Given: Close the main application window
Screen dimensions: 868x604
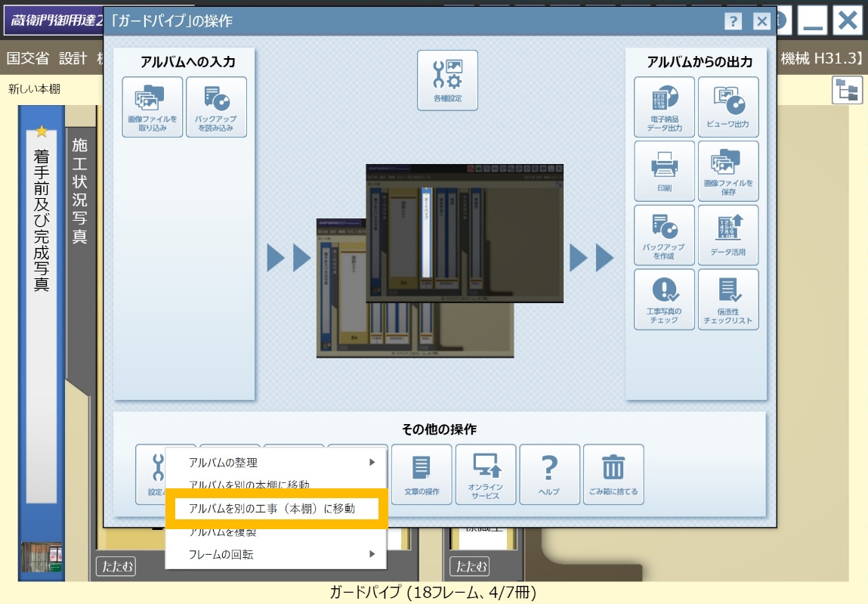Looking at the screenshot, I should pyautogui.click(x=848, y=20).
